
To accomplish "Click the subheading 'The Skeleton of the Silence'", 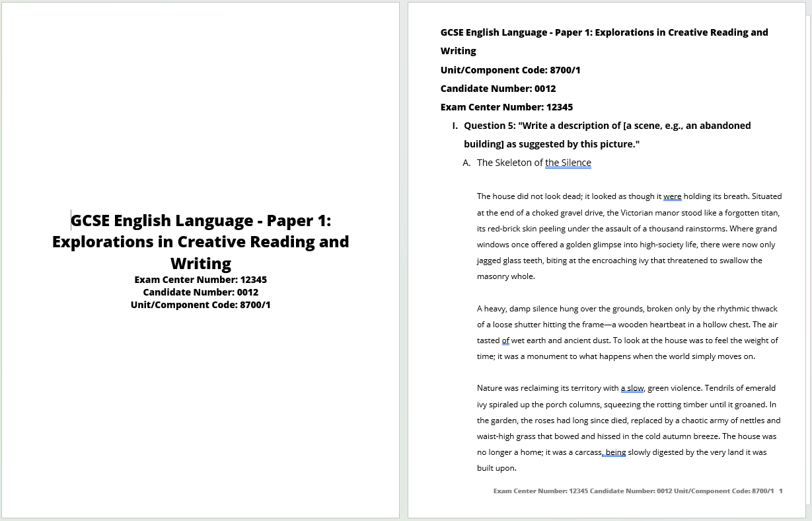I will tap(534, 163).
